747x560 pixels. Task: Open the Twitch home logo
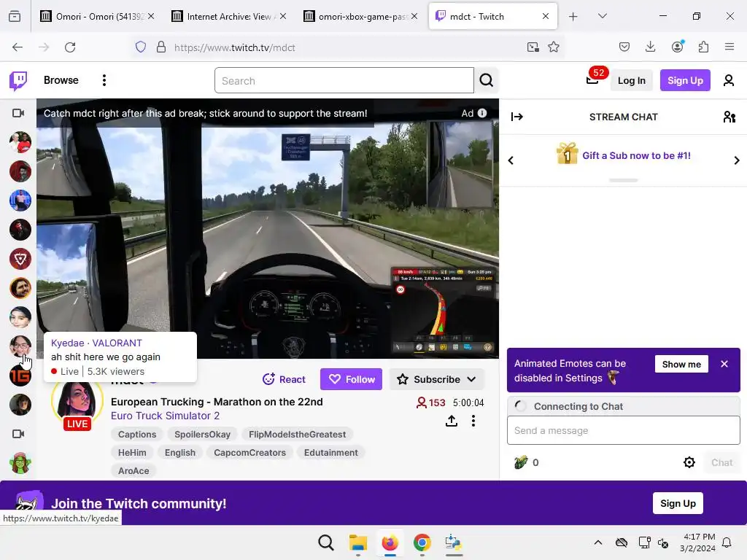coord(18,80)
